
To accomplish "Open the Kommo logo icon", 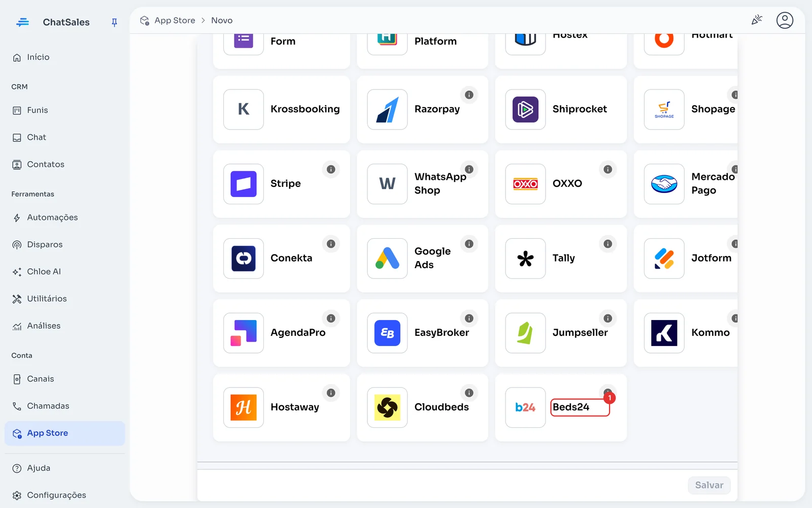I will (664, 333).
